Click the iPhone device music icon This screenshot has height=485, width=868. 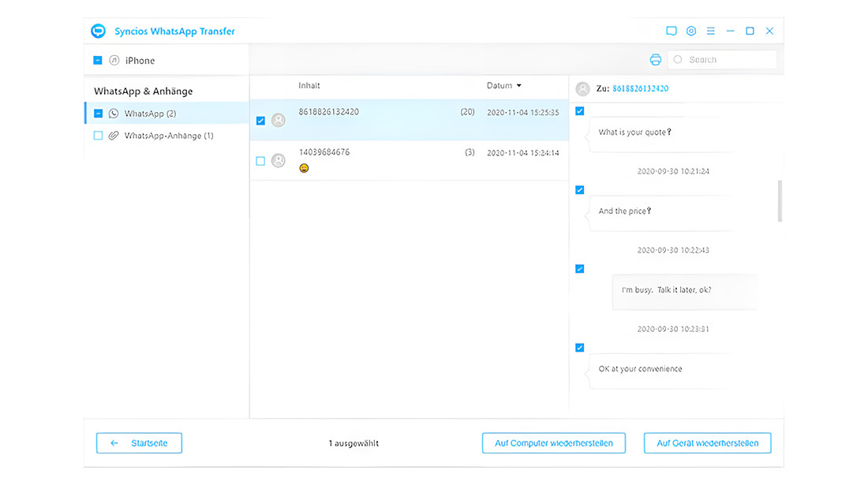114,60
